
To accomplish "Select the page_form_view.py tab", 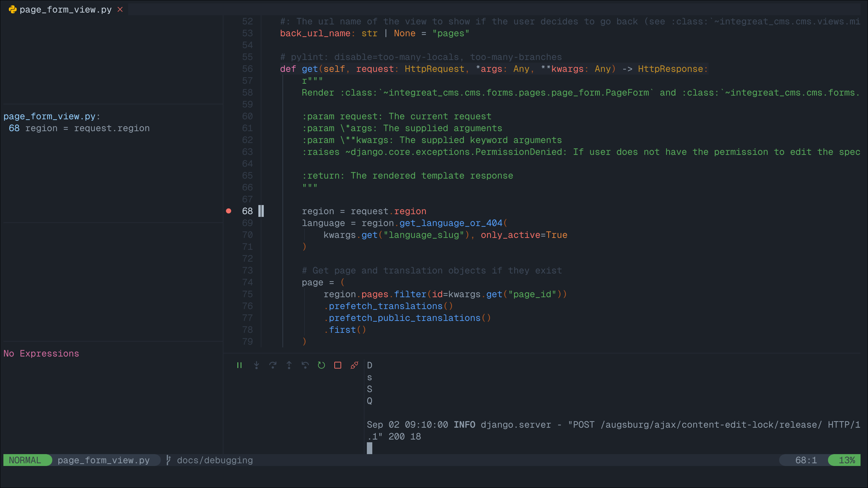I will [x=65, y=9].
